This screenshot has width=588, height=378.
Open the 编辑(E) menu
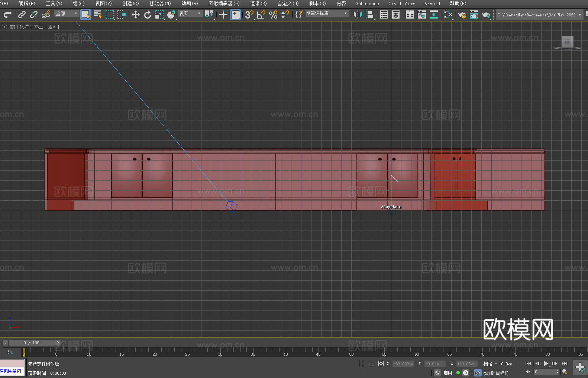point(27,3)
